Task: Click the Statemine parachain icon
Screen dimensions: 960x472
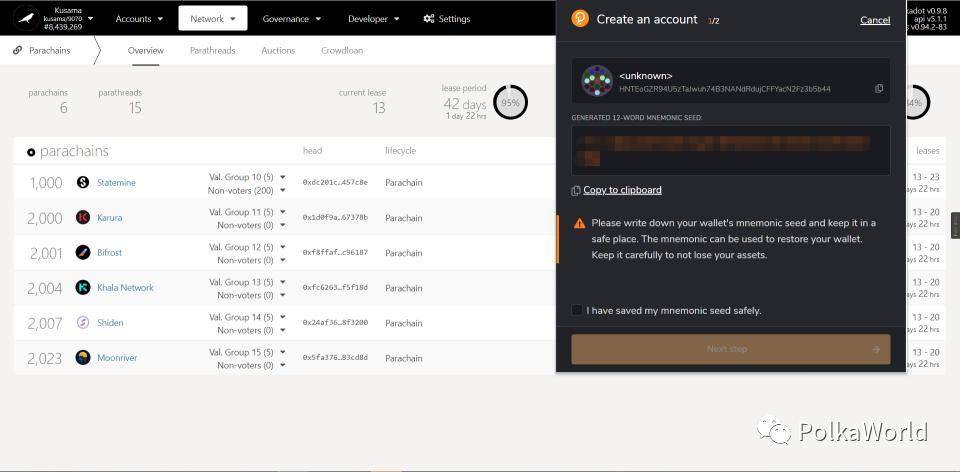Action: (x=83, y=182)
